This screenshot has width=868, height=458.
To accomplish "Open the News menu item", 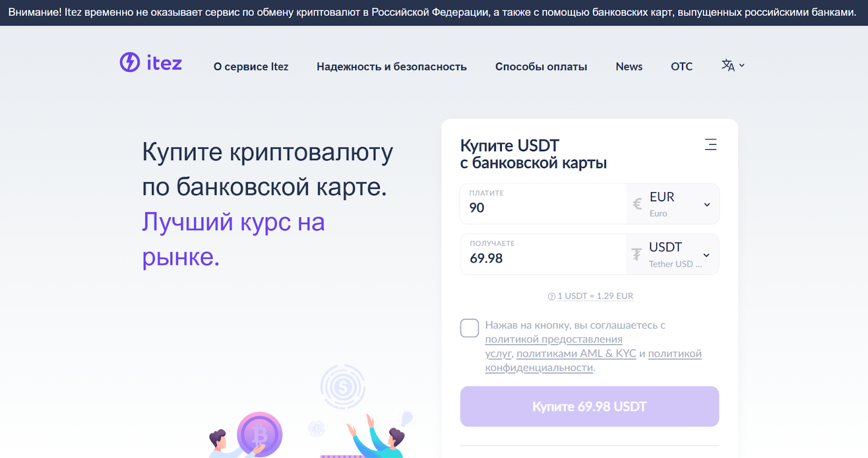I will click(629, 66).
